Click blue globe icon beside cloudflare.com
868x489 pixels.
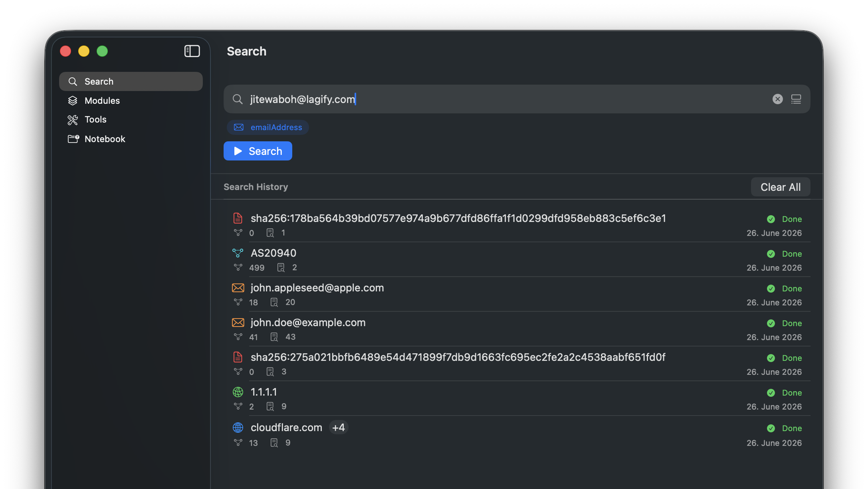238,428
